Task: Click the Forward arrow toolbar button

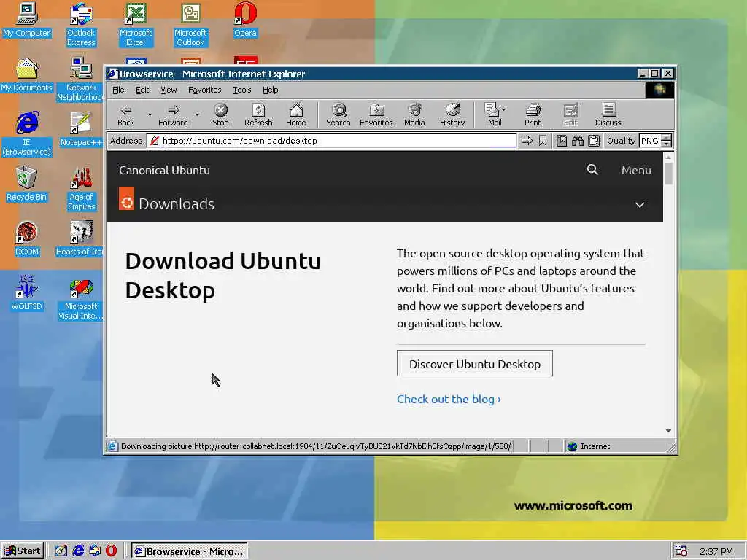Action: [x=173, y=114]
